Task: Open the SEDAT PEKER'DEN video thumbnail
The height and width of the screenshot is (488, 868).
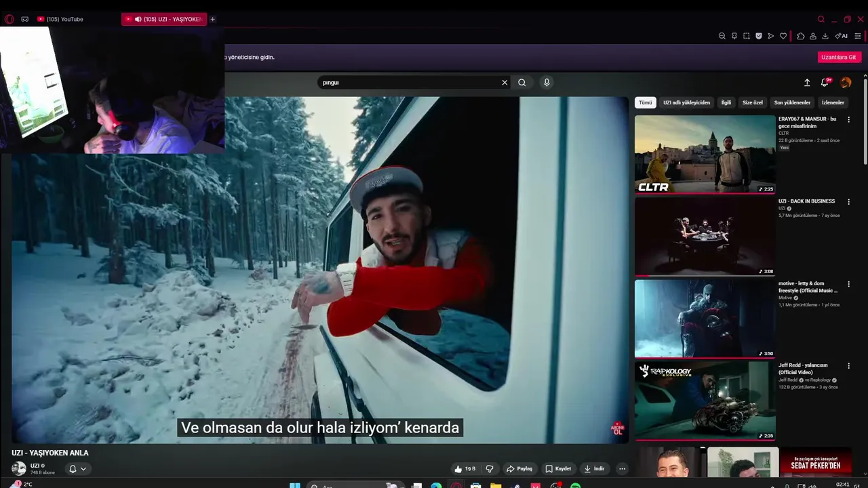Action: point(816,463)
